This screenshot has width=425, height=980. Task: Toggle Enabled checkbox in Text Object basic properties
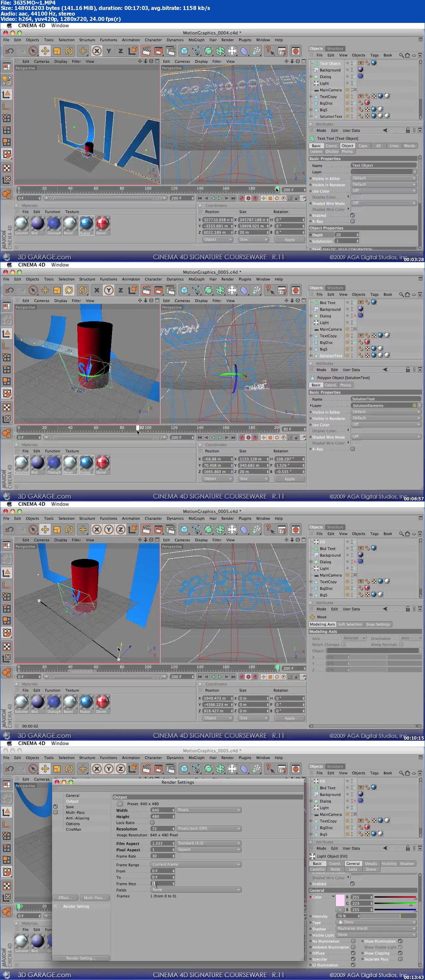(x=352, y=215)
